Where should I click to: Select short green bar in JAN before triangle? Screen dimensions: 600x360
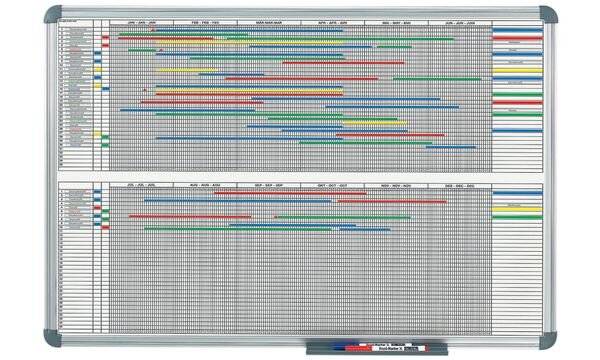click(x=142, y=50)
